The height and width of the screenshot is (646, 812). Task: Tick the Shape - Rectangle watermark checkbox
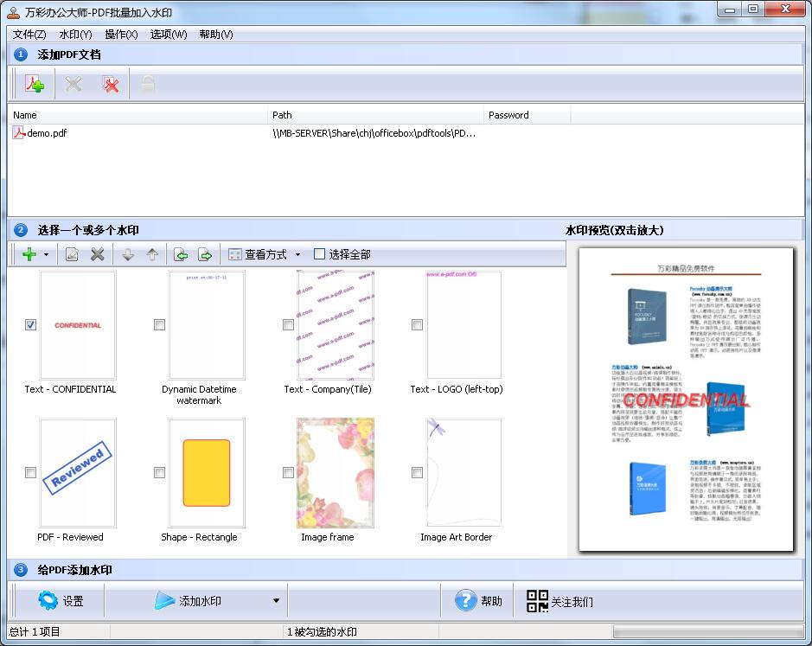[x=159, y=473]
